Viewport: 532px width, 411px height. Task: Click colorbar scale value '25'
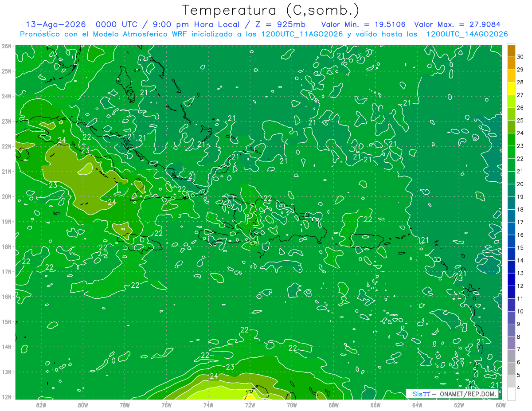click(520, 121)
